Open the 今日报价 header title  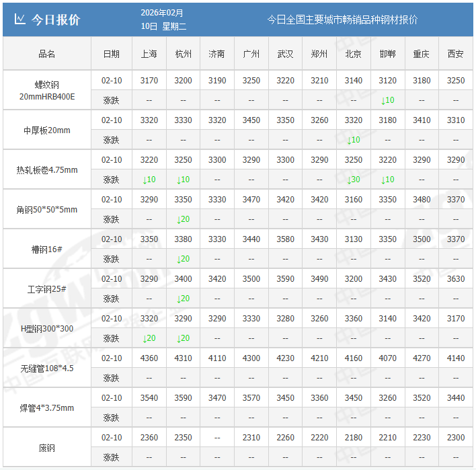tap(56, 19)
